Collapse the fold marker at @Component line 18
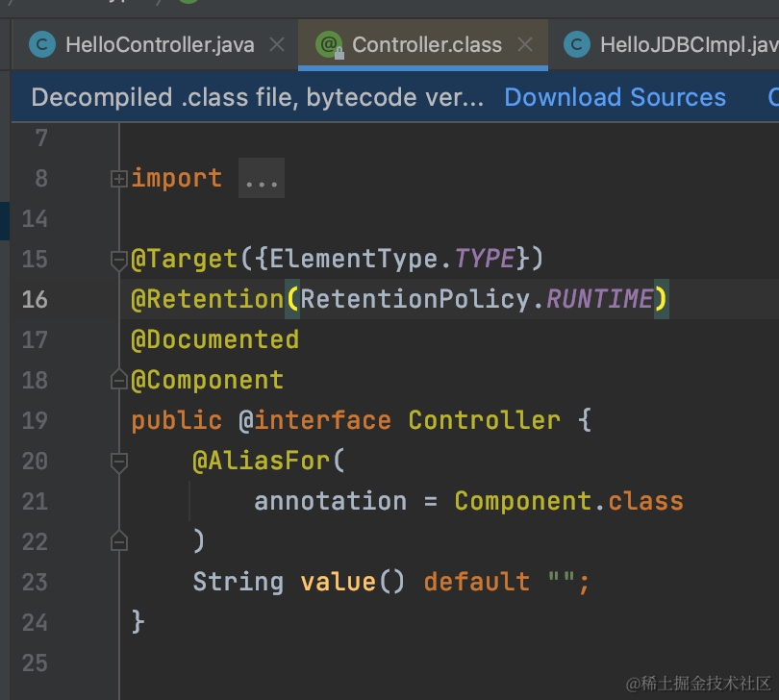 point(118,380)
